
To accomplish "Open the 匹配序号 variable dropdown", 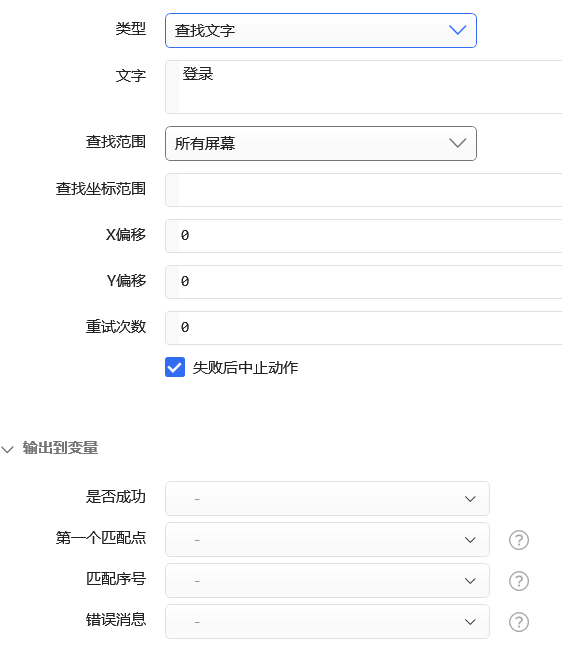I will click(x=327, y=581).
